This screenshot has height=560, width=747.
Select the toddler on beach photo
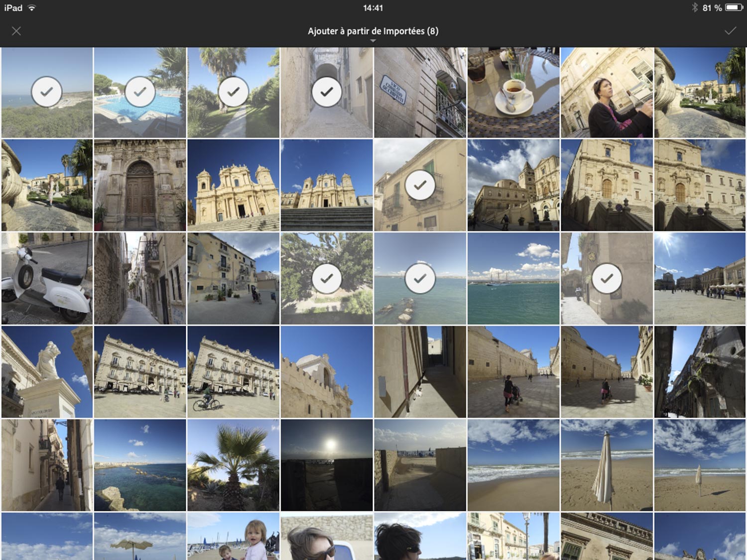pos(233,536)
